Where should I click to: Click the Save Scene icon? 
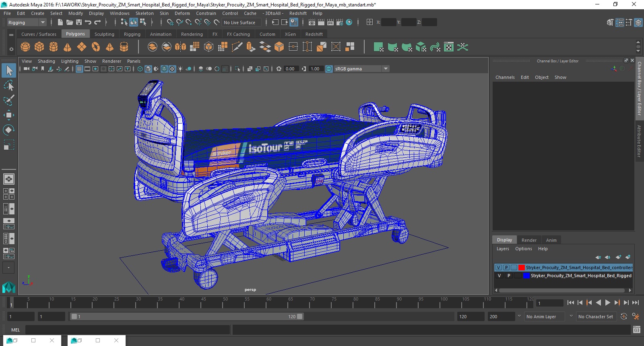(79, 23)
